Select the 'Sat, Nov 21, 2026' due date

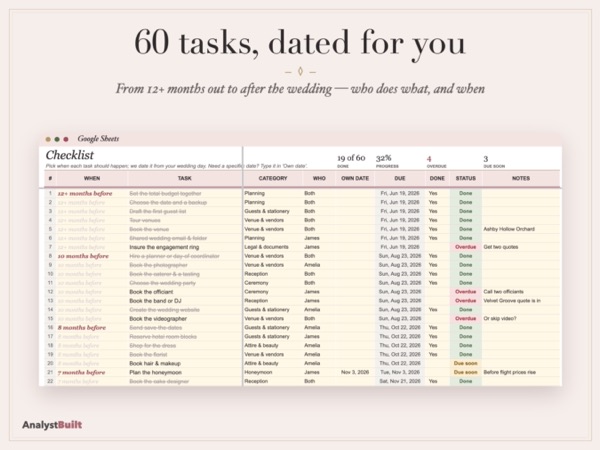[x=400, y=381]
